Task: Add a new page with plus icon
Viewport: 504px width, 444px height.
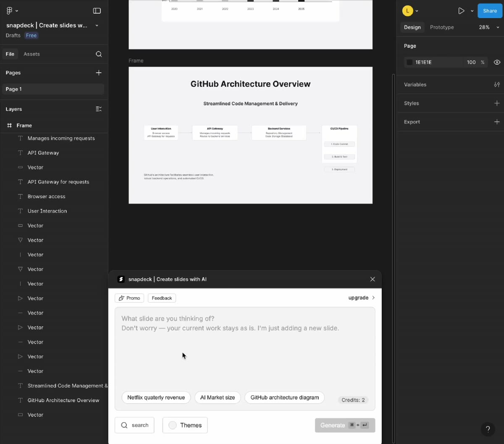Action: click(99, 73)
